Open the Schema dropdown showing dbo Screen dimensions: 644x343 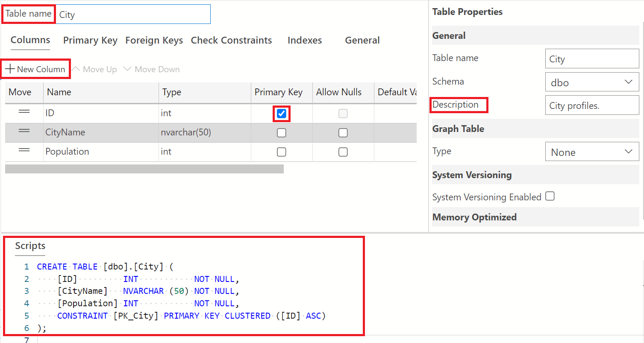592,82
